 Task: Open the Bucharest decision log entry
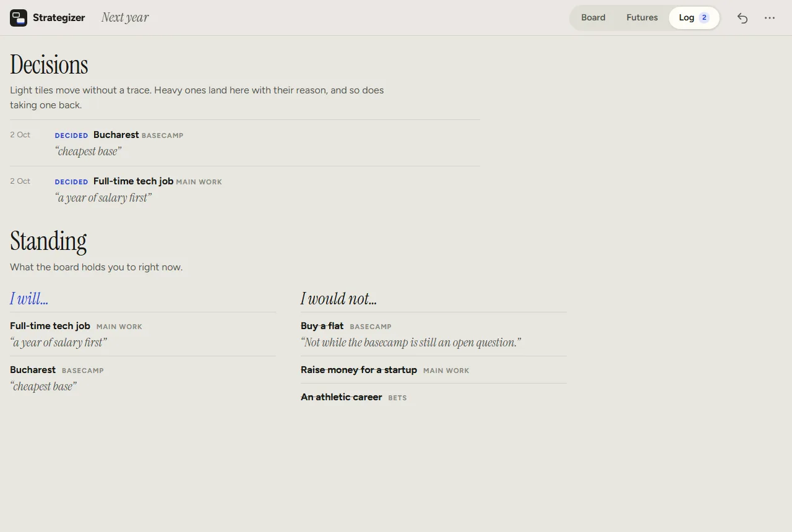(245, 143)
